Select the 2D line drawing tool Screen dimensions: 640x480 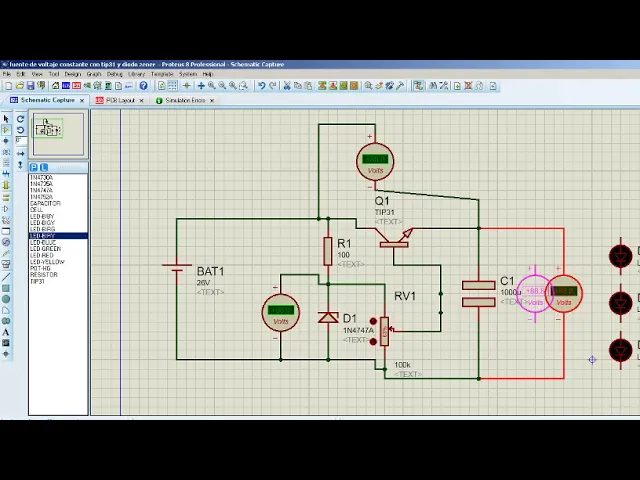(6, 277)
